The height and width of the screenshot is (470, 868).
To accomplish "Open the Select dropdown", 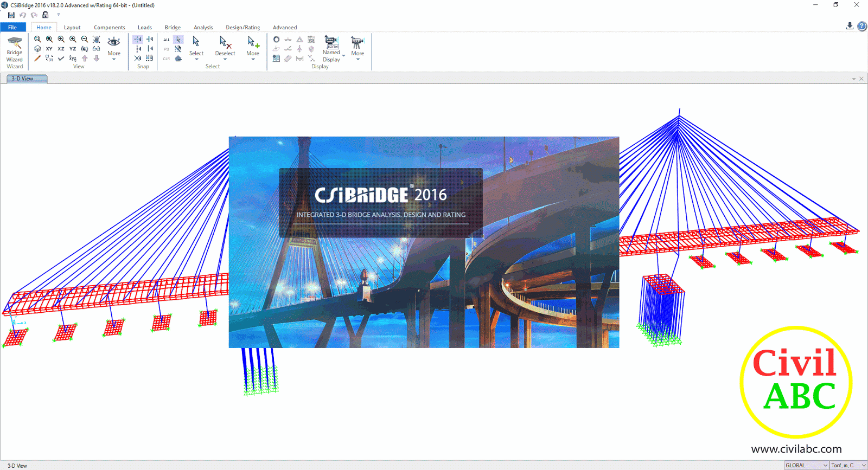I will [x=196, y=48].
